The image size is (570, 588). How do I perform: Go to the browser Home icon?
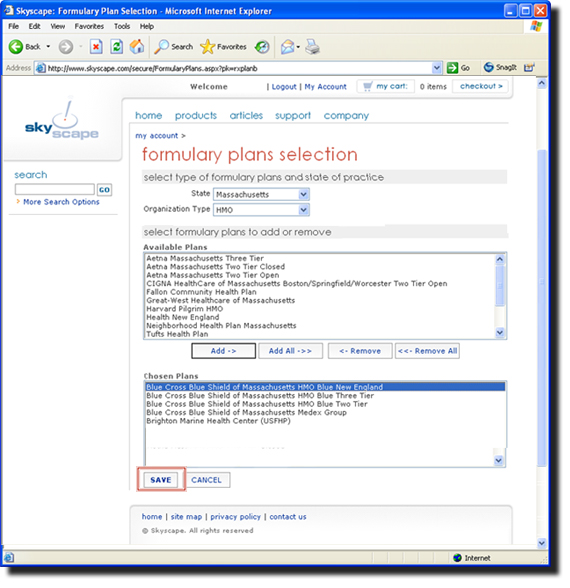137,47
